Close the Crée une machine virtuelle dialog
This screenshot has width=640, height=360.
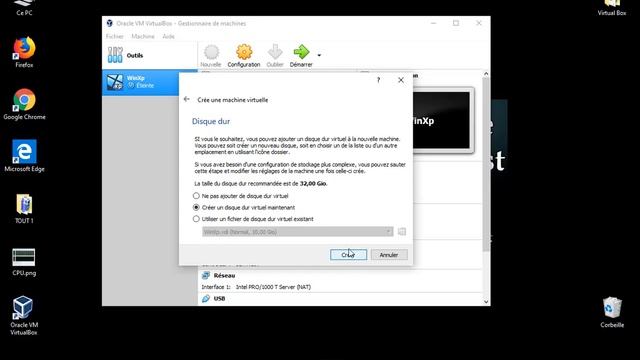401,80
